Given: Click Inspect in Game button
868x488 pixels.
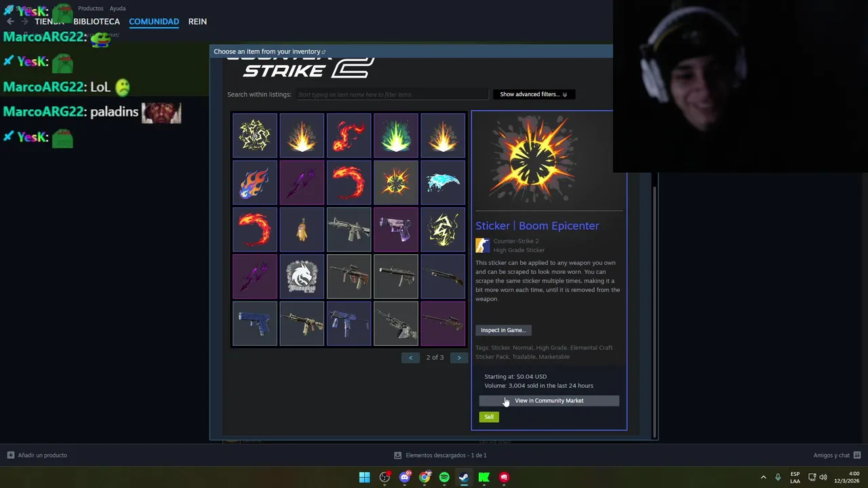Looking at the screenshot, I should [503, 330].
